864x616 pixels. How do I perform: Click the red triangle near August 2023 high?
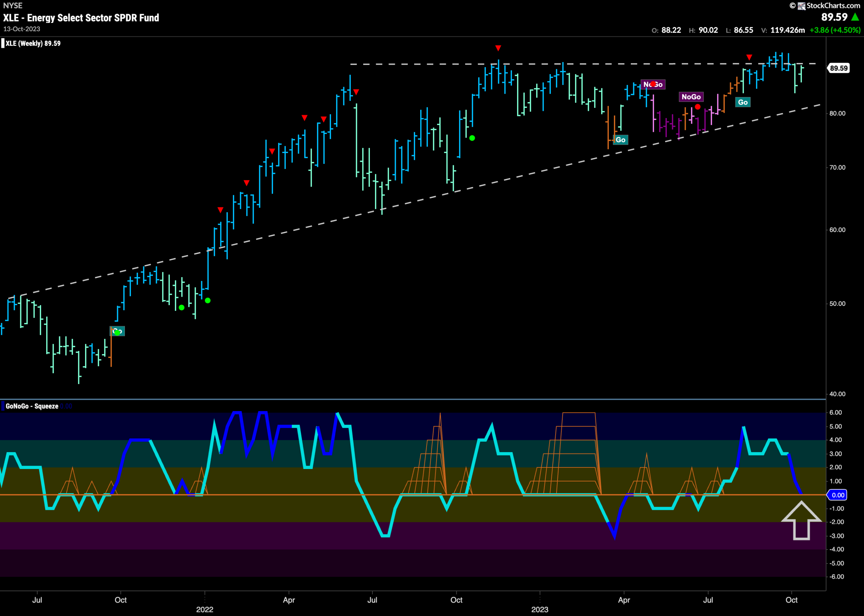click(749, 57)
